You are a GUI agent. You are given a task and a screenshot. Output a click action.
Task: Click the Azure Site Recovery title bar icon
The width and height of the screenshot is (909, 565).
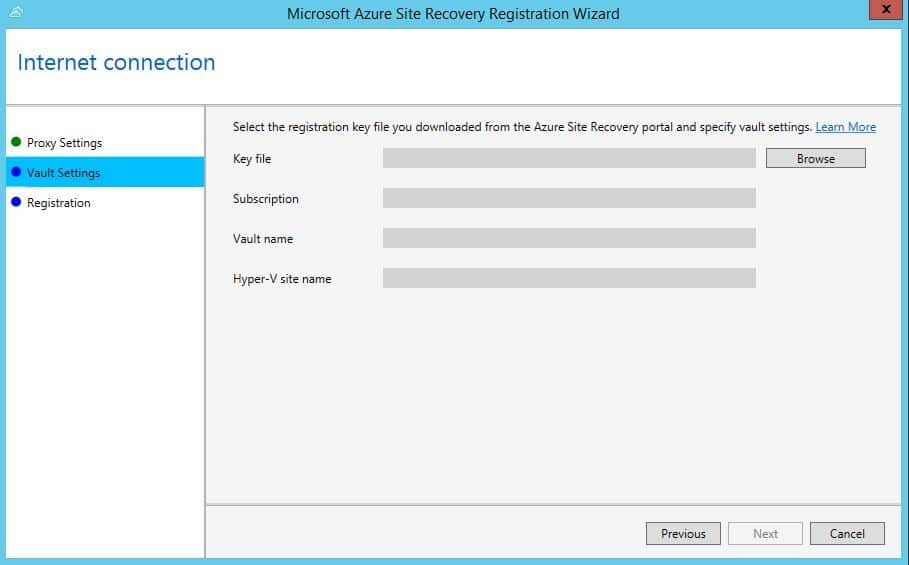[15, 13]
